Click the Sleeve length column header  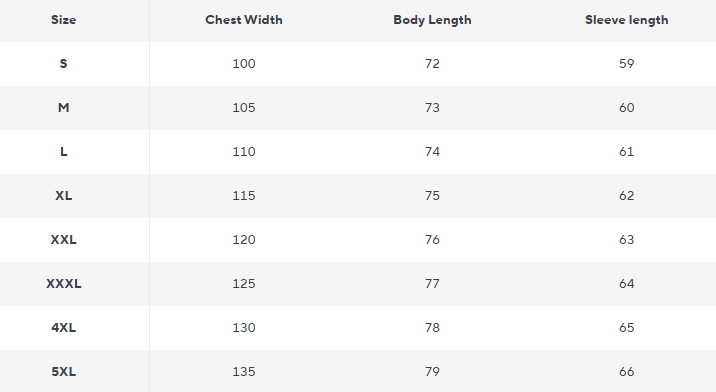click(x=626, y=20)
